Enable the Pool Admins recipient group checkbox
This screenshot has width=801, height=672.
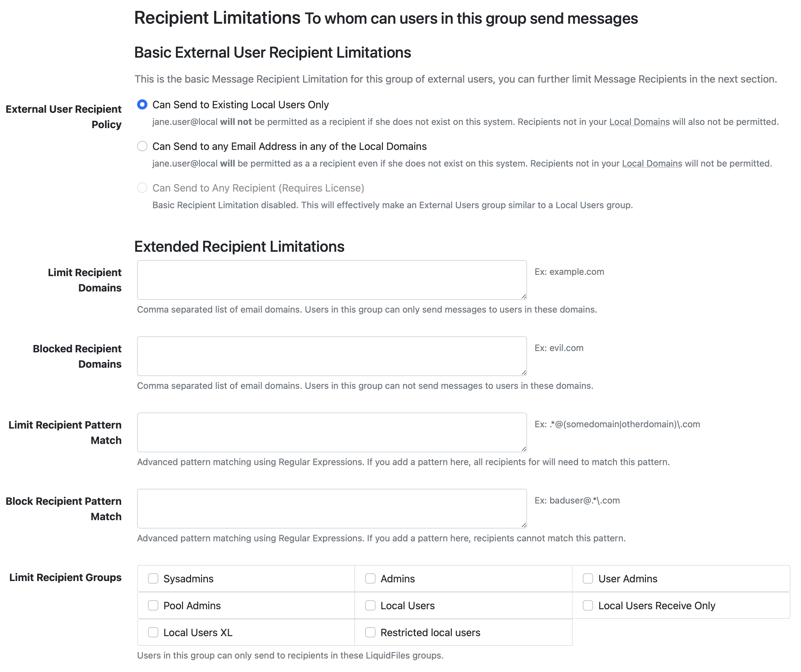click(152, 605)
